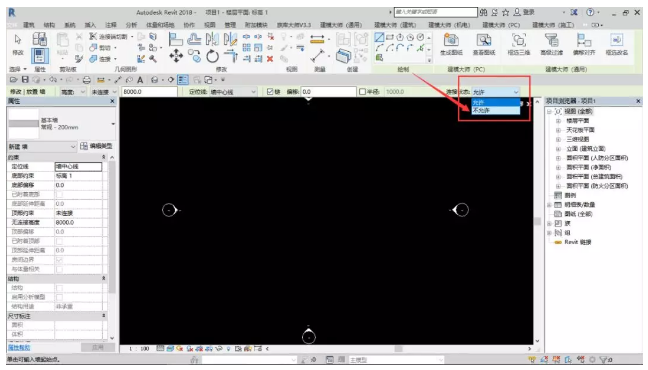Image resolution: width=648 pixels, height=370 pixels.
Task: Click the Open folder icon in quick access toolbar
Action: [14, 79]
